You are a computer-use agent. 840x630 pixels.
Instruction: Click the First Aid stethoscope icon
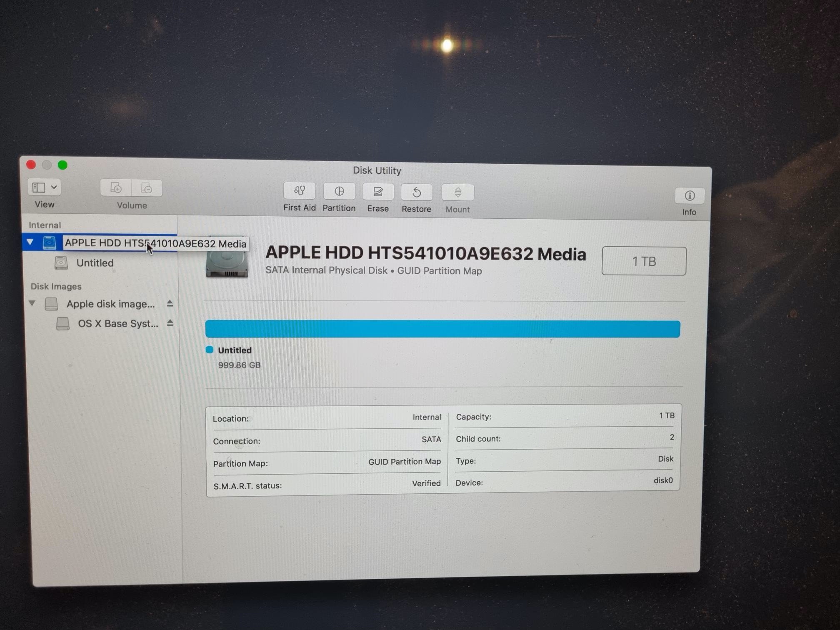(299, 191)
